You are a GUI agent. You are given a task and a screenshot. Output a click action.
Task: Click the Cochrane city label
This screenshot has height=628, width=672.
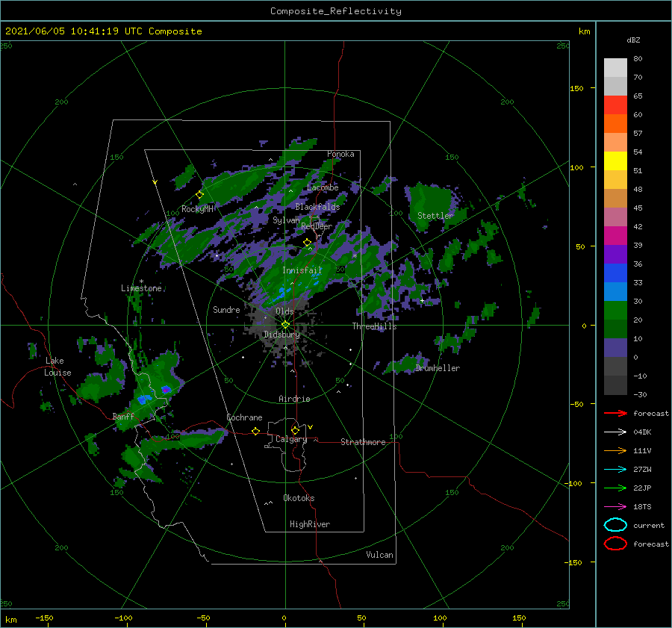(244, 417)
